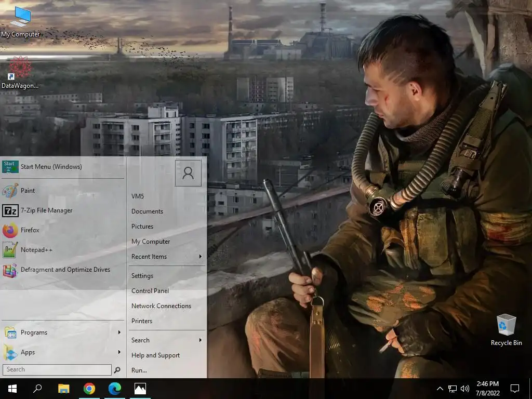Click the Programs label text
Image resolution: width=532 pixels, height=399 pixels.
pyautogui.click(x=34, y=332)
